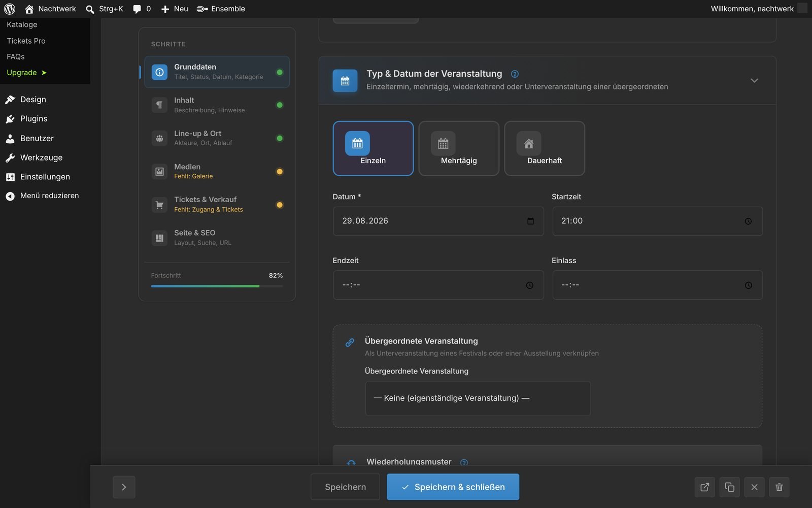Go to the Medien step
This screenshot has width=812, height=508.
tap(217, 171)
